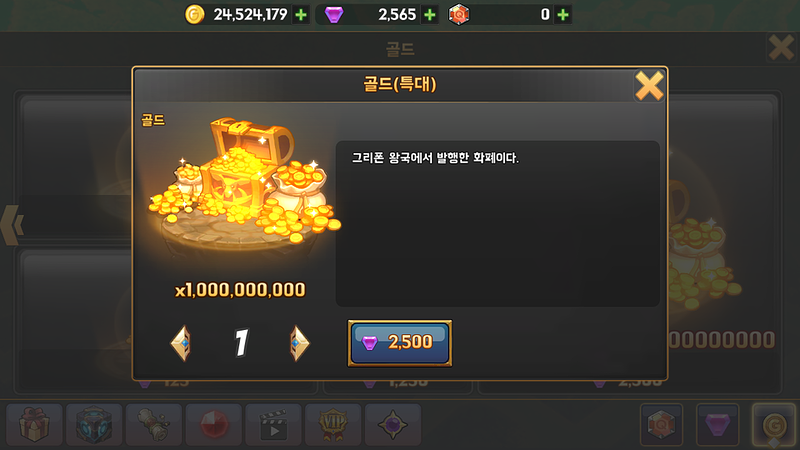The width and height of the screenshot is (800, 450).
Task: Switch to the red cube currency tab
Action: (x=661, y=424)
